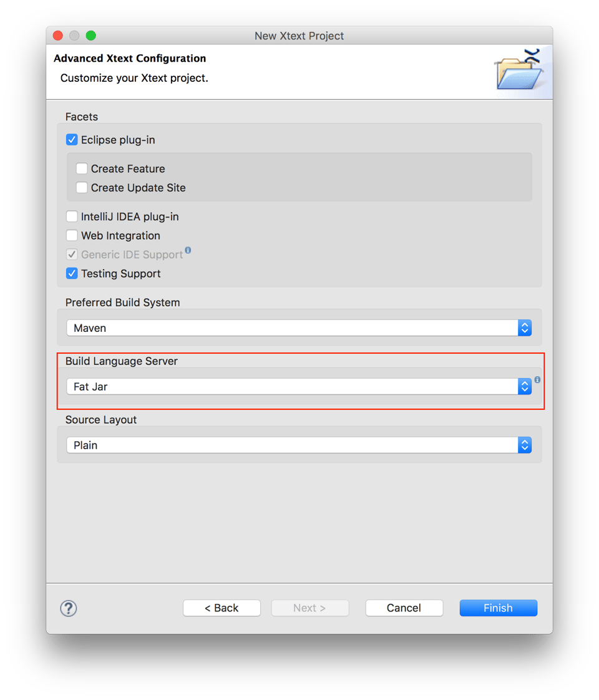
Task: Click the info icon beside Generic IDE Support
Action: (188, 250)
